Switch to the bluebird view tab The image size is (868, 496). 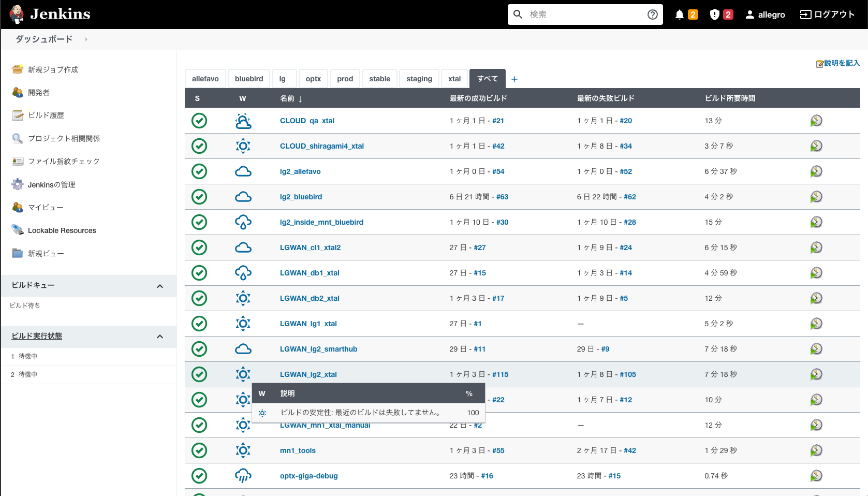click(x=249, y=79)
